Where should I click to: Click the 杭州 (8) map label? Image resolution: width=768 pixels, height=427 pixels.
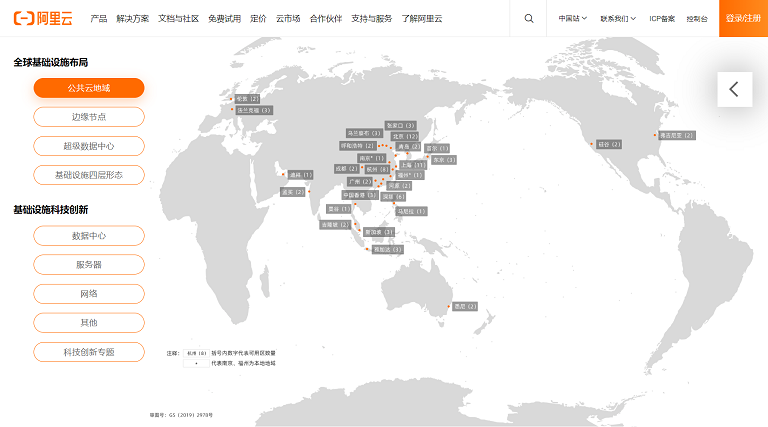point(378,169)
